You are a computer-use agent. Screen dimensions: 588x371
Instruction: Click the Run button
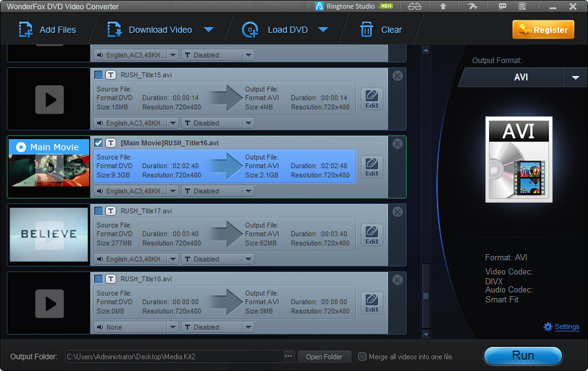523,356
